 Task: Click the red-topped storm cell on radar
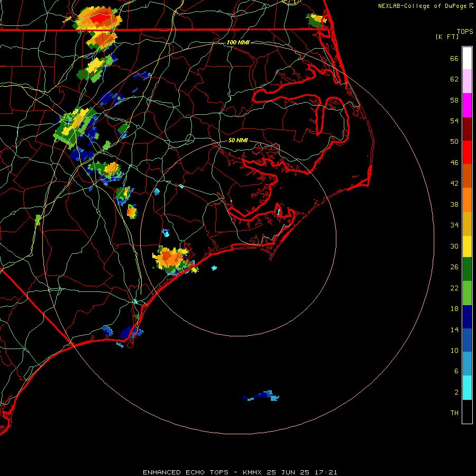point(98,19)
